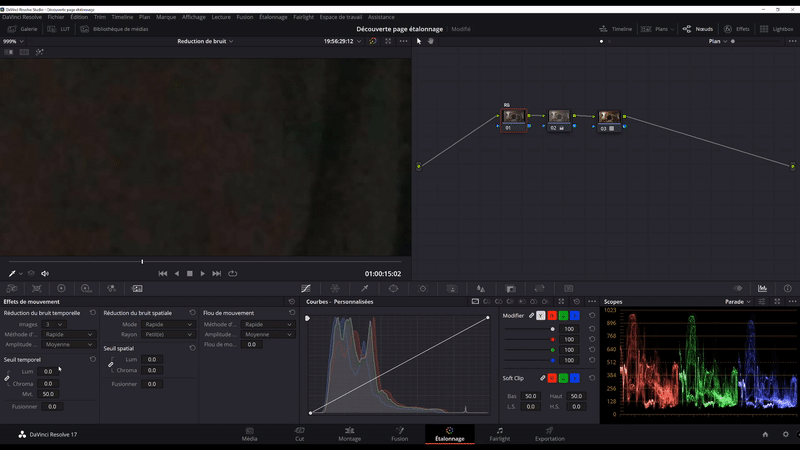The height and width of the screenshot is (450, 800).
Task: Open the Étalonnage menu in the menu bar
Action: point(273,17)
